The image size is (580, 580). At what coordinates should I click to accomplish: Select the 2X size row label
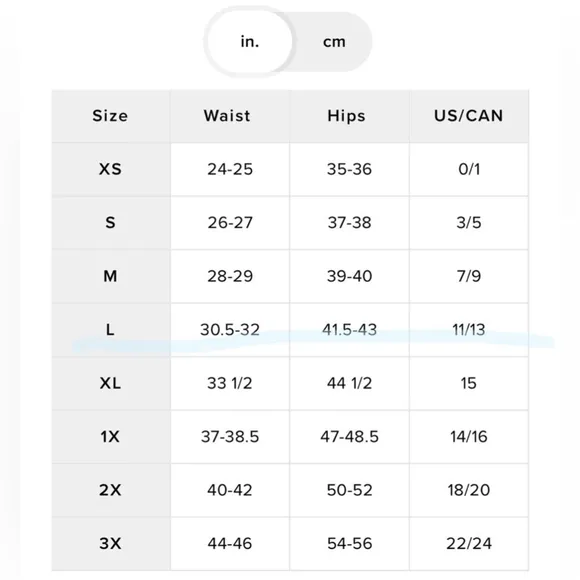(111, 490)
